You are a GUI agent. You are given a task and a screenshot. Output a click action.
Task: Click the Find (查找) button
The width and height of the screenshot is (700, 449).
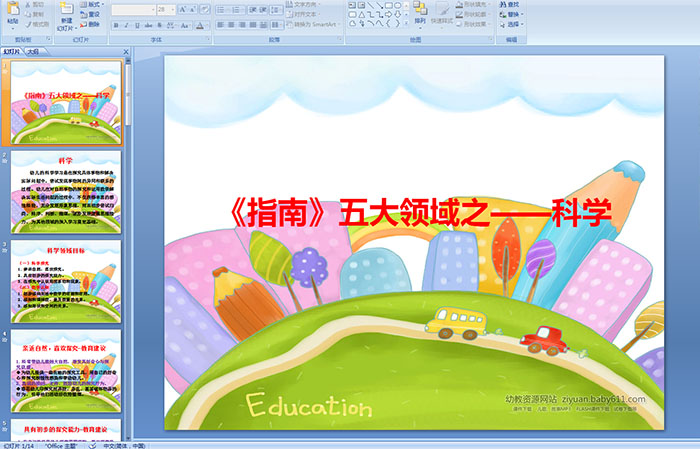(512, 5)
